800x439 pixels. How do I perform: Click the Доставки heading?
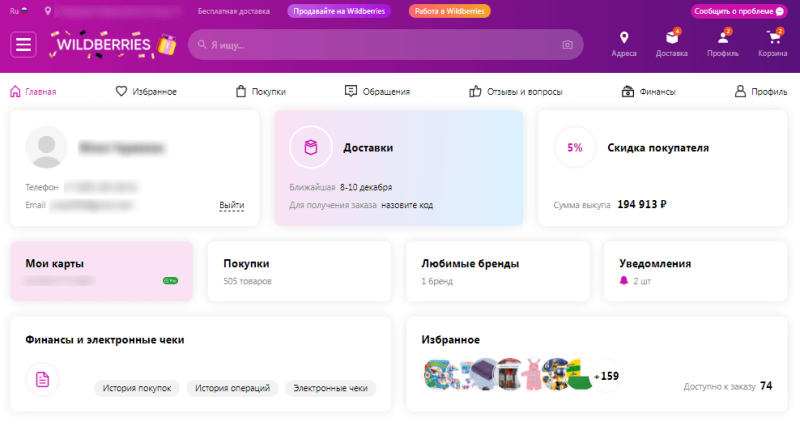[x=368, y=148]
